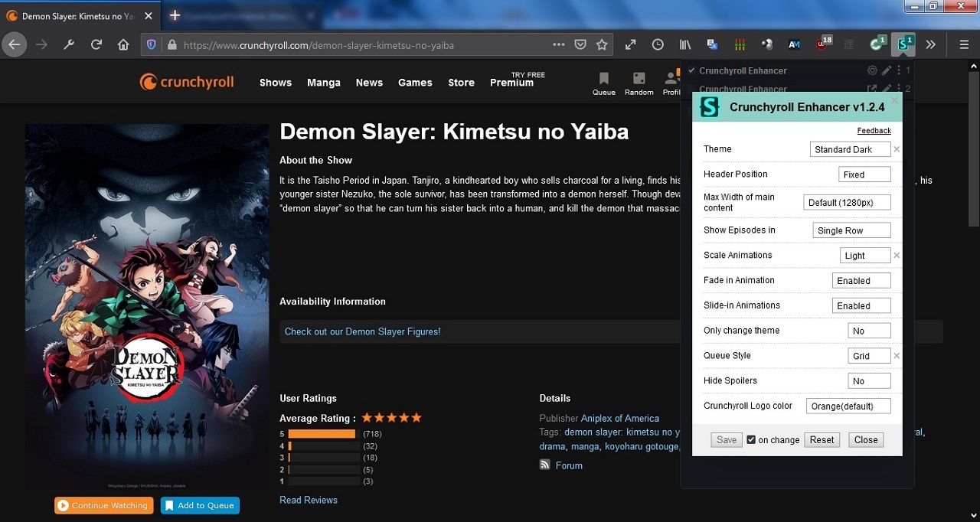980x522 pixels.
Task: Click the Continue Watching button
Action: (x=103, y=506)
